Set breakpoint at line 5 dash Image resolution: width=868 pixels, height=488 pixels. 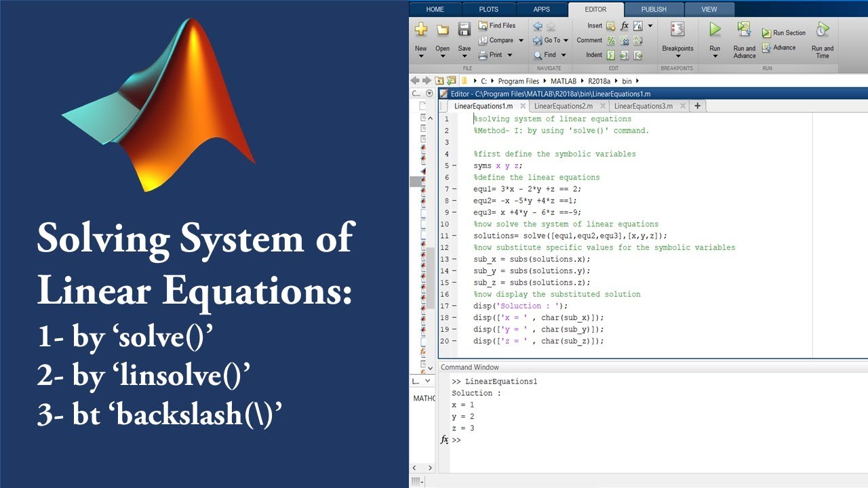(x=454, y=166)
